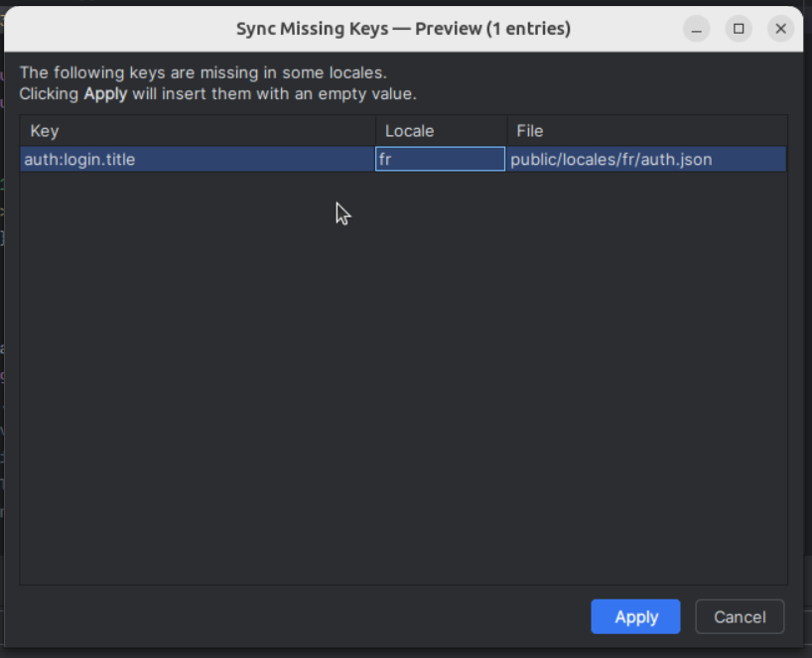Image resolution: width=812 pixels, height=658 pixels.
Task: Select the public/locales/fr/auth.json file cell
Action: [x=647, y=159]
